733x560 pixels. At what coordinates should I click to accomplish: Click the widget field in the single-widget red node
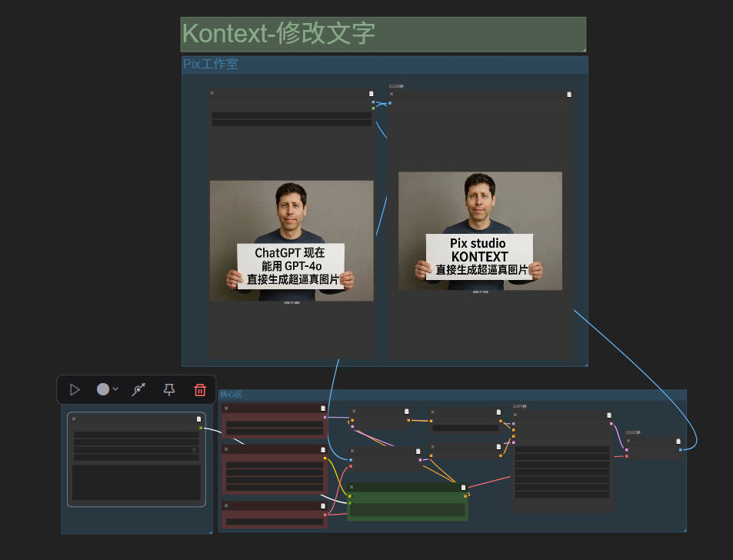pyautogui.click(x=275, y=522)
